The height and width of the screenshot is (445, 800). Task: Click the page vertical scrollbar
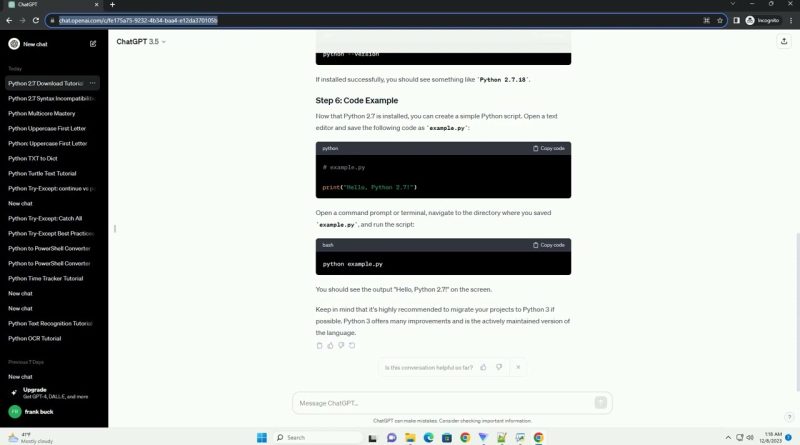[x=797, y=311]
